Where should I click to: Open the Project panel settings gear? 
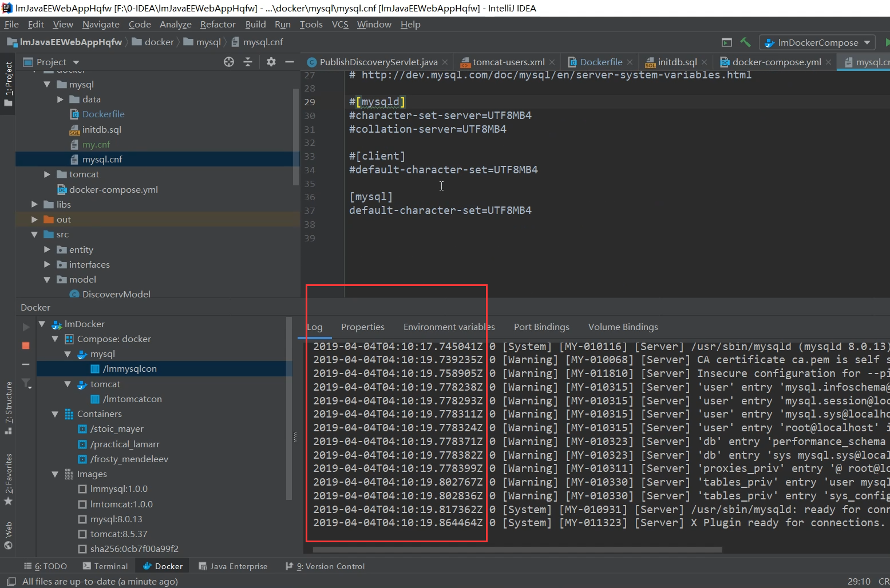pos(271,62)
